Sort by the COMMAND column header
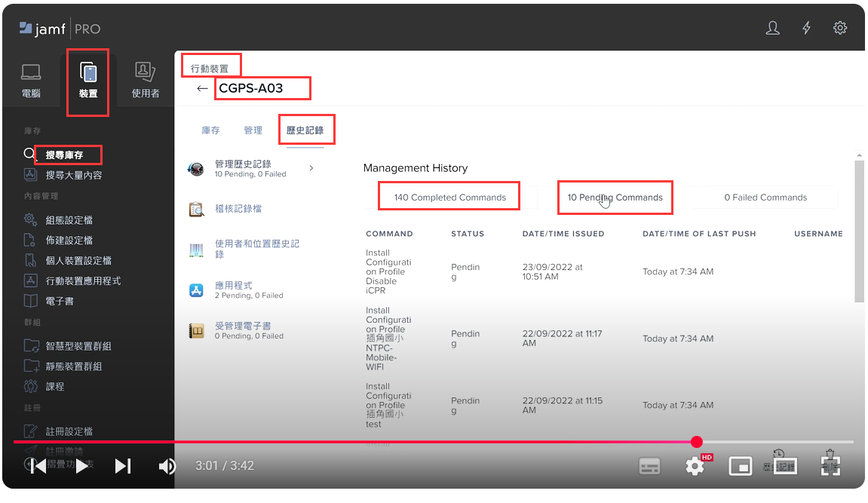Image resolution: width=868 pixels, height=503 pixels. pos(389,234)
